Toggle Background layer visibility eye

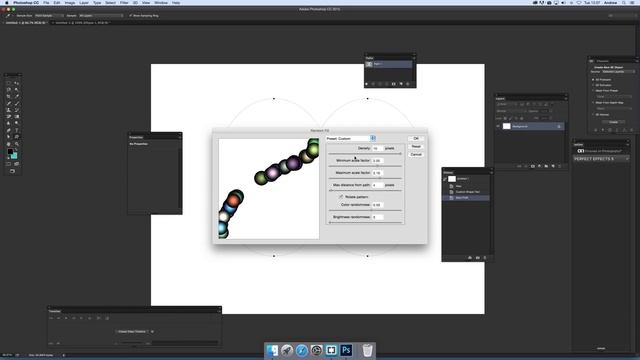click(x=498, y=127)
